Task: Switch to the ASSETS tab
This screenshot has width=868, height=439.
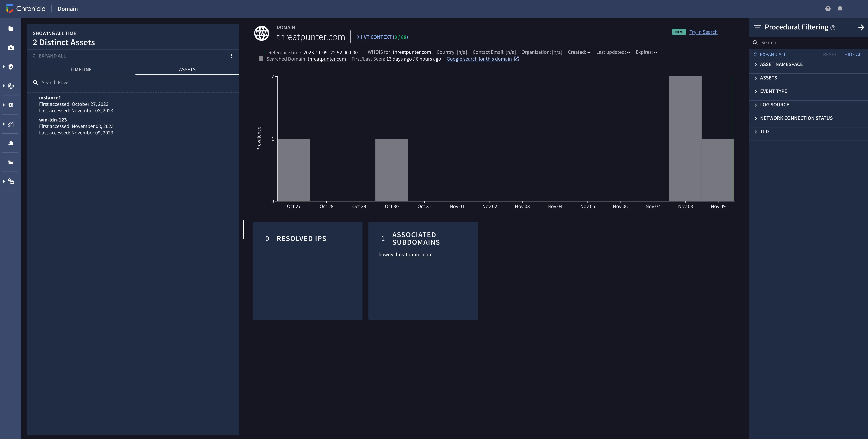Action: pos(187,69)
